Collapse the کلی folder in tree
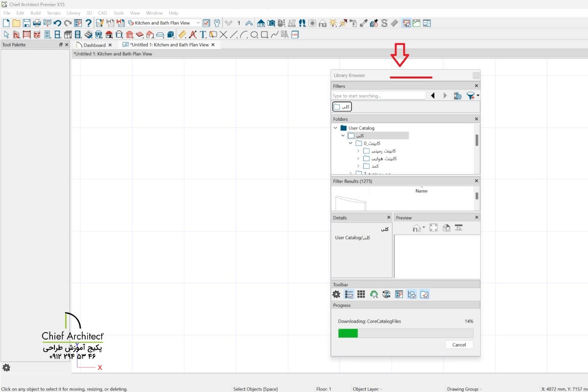Screen dimensions: 588x392 click(343, 135)
